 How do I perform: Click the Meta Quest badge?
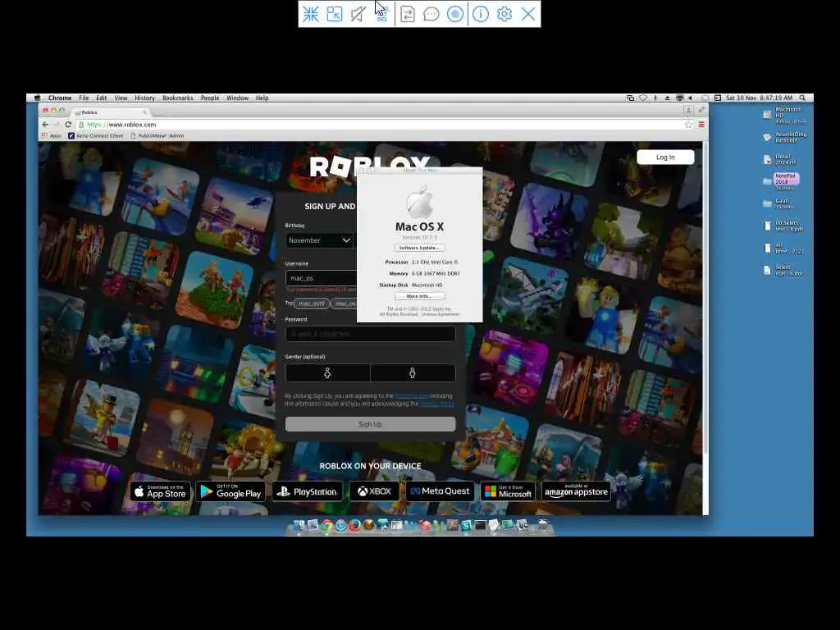click(x=440, y=491)
